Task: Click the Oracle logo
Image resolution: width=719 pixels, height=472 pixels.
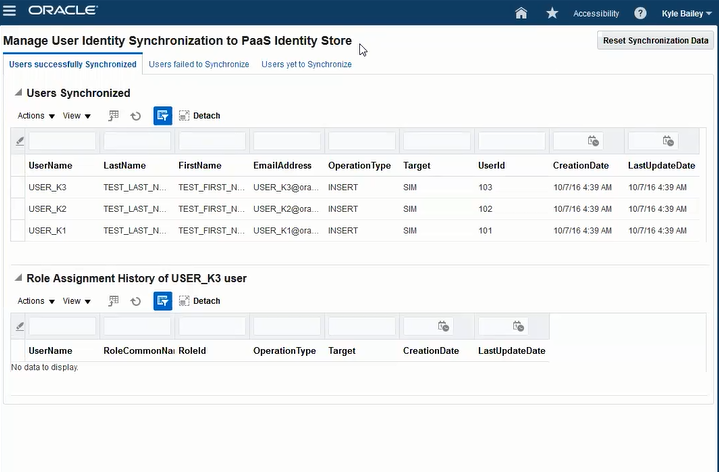Action: pos(63,10)
